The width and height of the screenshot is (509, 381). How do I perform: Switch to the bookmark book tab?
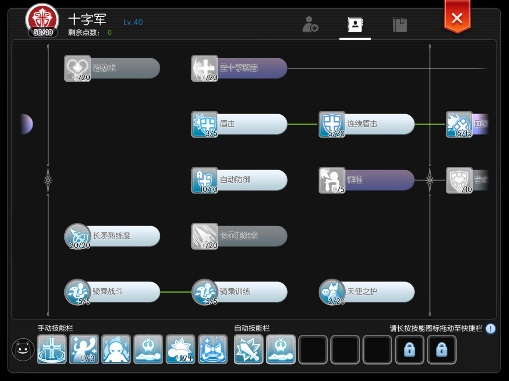[400, 25]
